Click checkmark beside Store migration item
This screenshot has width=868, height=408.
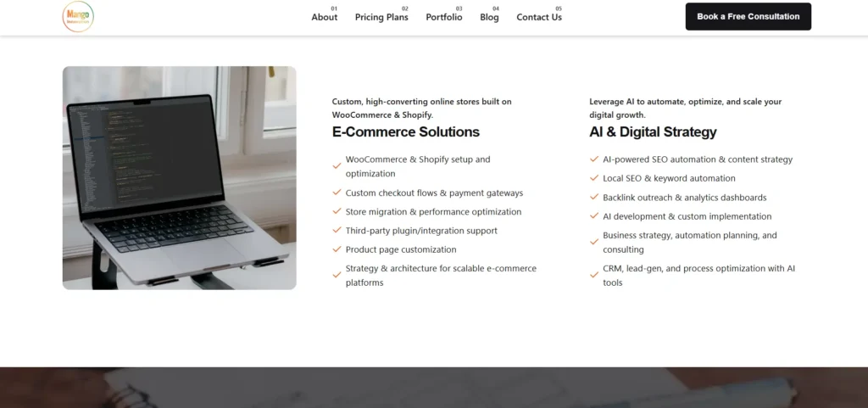coord(337,211)
